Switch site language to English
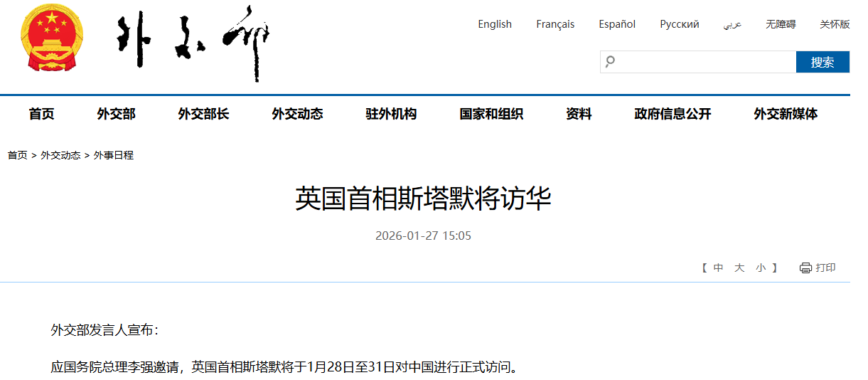The width and height of the screenshot is (868, 380). [495, 24]
